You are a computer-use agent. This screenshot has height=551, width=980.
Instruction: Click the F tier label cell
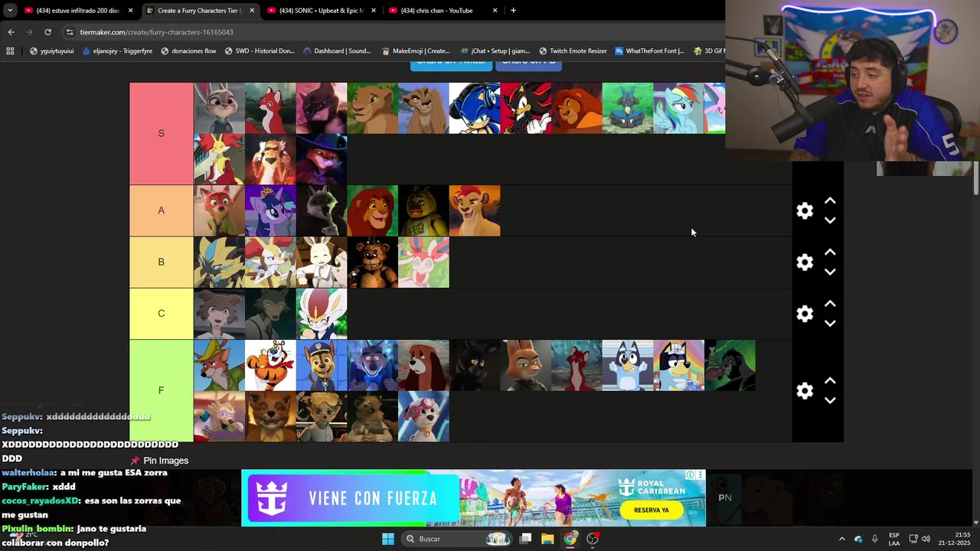point(161,390)
